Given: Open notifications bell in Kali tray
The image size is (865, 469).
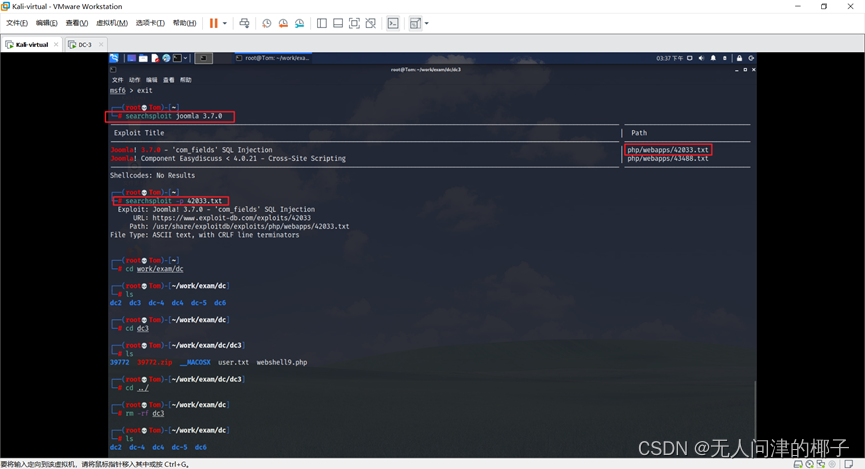Looking at the screenshot, I should click(x=713, y=58).
